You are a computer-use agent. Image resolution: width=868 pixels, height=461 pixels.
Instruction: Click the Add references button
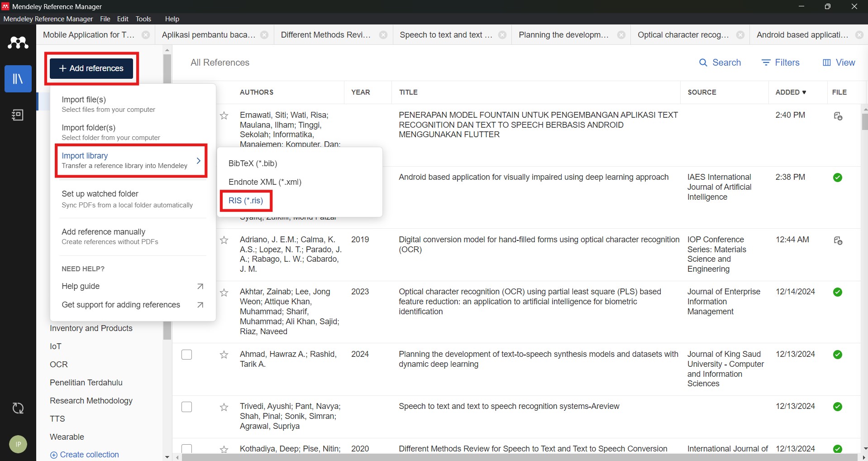pyautogui.click(x=91, y=68)
